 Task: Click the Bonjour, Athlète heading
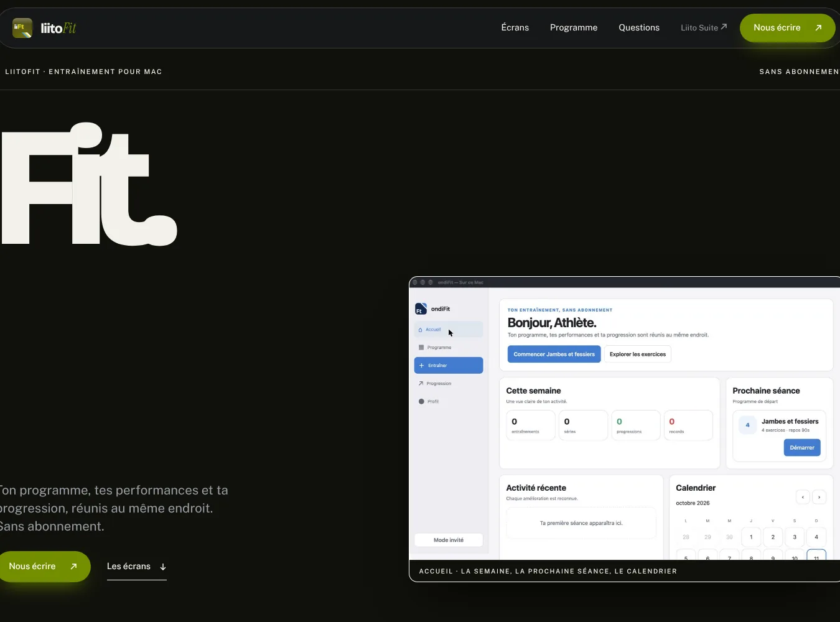552,323
